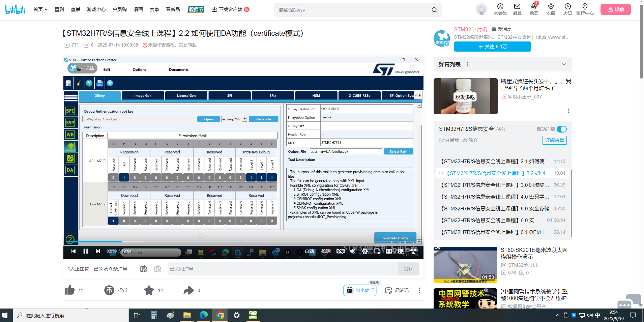Open the 漫画 navigation item
This screenshot has width=644, height=322.
click(x=138, y=9)
